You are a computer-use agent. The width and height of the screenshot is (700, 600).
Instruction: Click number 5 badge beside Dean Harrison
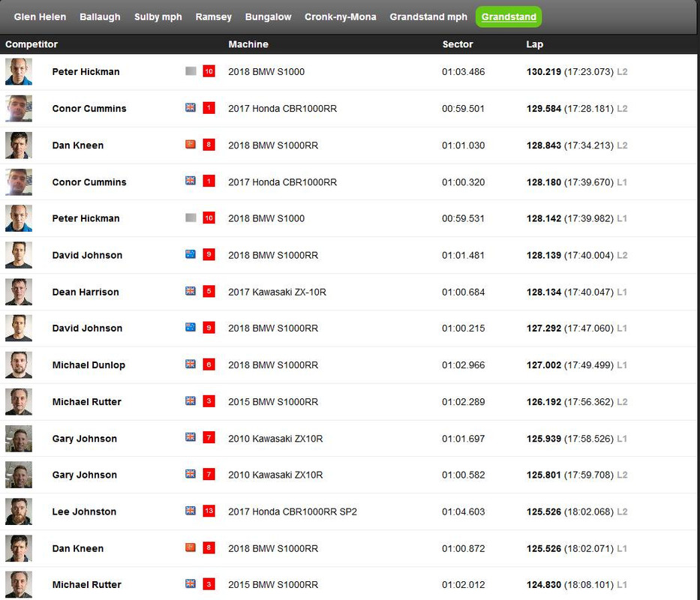(209, 291)
